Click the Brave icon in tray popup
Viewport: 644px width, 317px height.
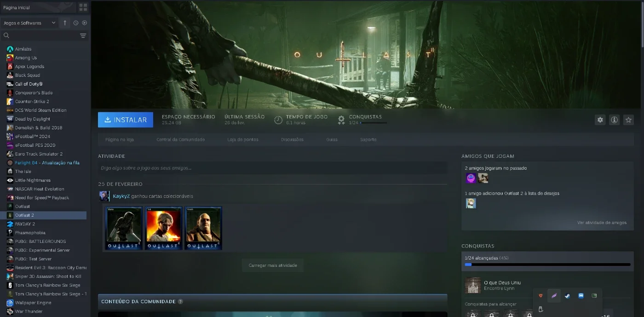[540, 296]
